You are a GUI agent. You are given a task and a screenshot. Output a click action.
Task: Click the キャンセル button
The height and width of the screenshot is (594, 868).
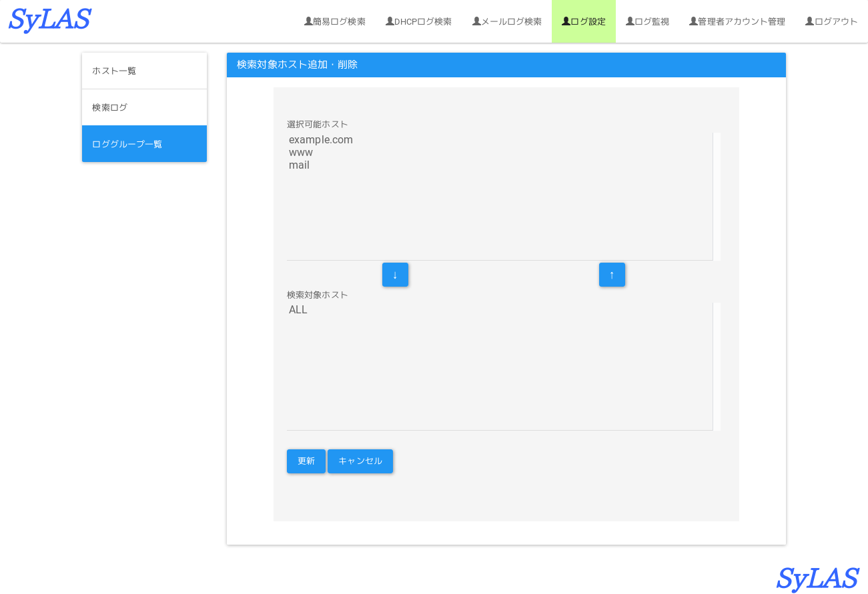click(360, 461)
